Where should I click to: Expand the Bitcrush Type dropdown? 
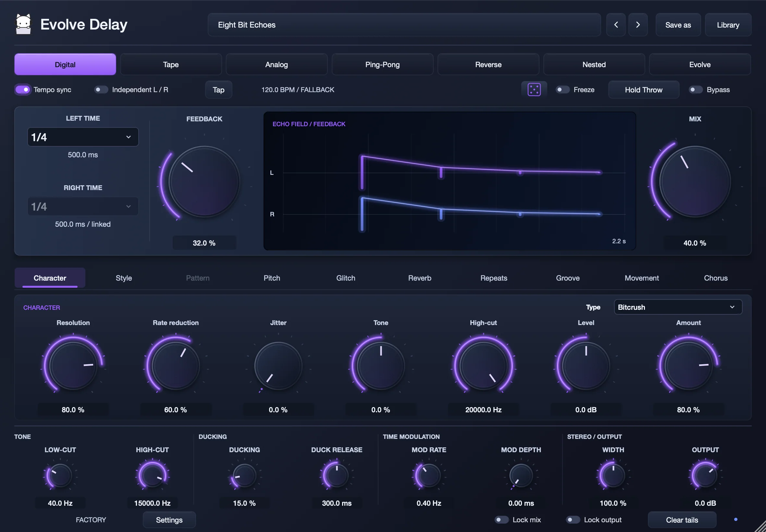pos(678,307)
